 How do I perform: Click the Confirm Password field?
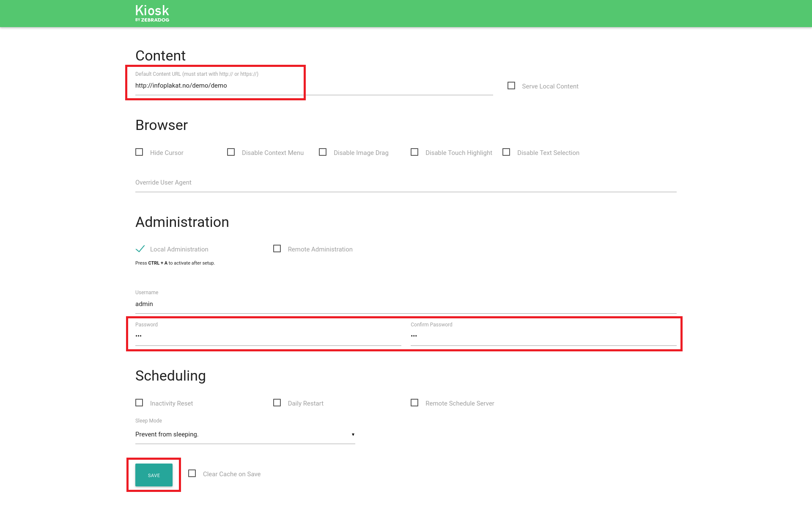coord(543,336)
